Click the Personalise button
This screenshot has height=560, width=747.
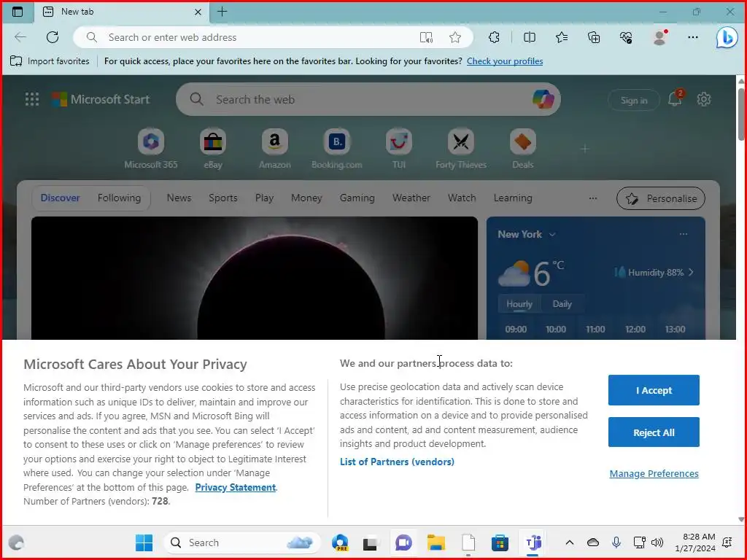[x=661, y=198]
